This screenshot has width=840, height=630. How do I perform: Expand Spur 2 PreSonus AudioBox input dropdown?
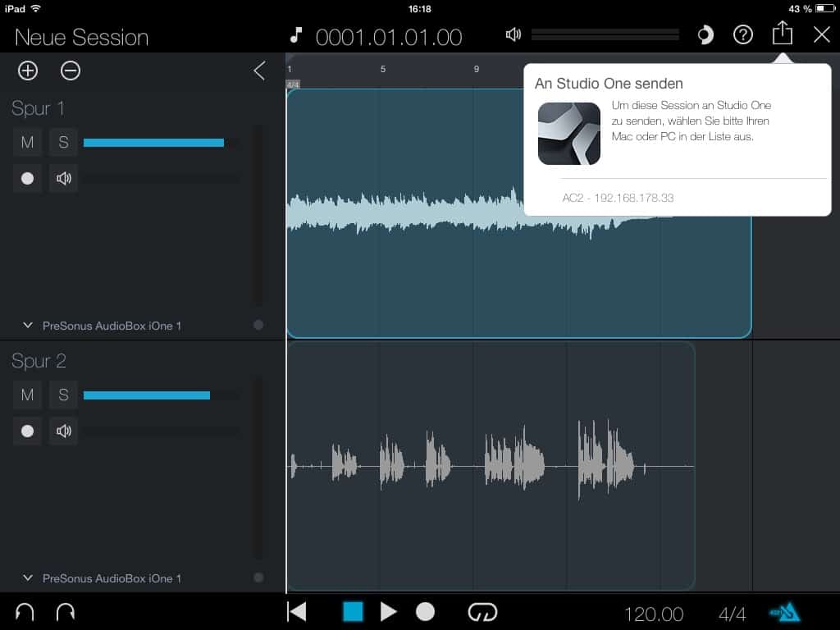pyautogui.click(x=29, y=578)
